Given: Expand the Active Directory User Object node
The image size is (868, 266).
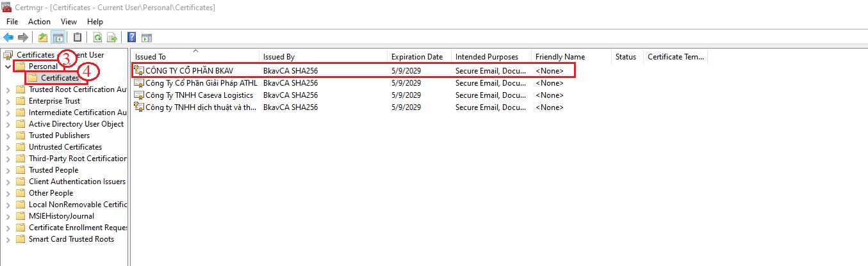Looking at the screenshot, I should tap(8, 124).
